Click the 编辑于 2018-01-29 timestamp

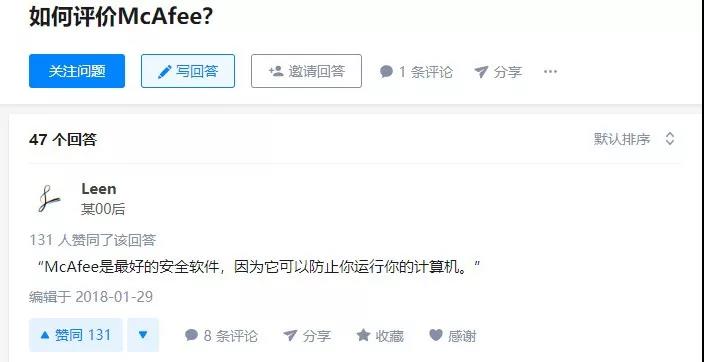tap(91, 297)
